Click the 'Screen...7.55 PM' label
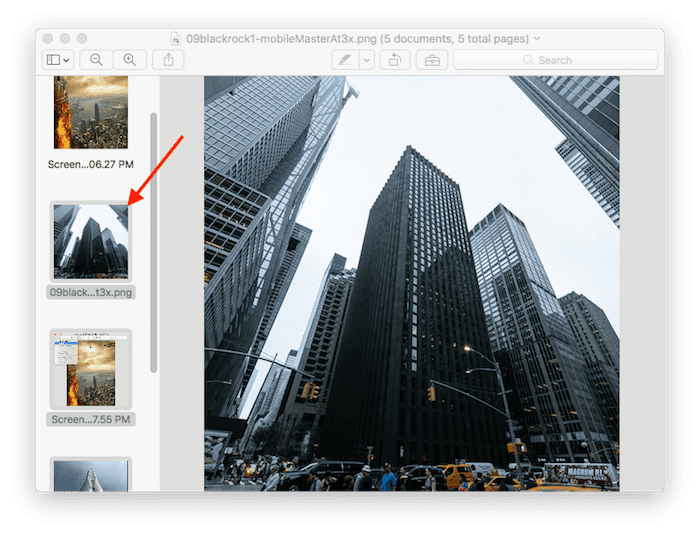Image resolution: width=700 pixels, height=534 pixels. coord(91,420)
